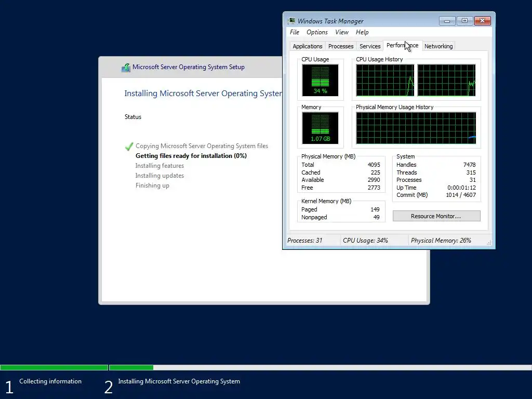This screenshot has height=399, width=532.
Task: Click the Resource Monitor button
Action: [436, 216]
